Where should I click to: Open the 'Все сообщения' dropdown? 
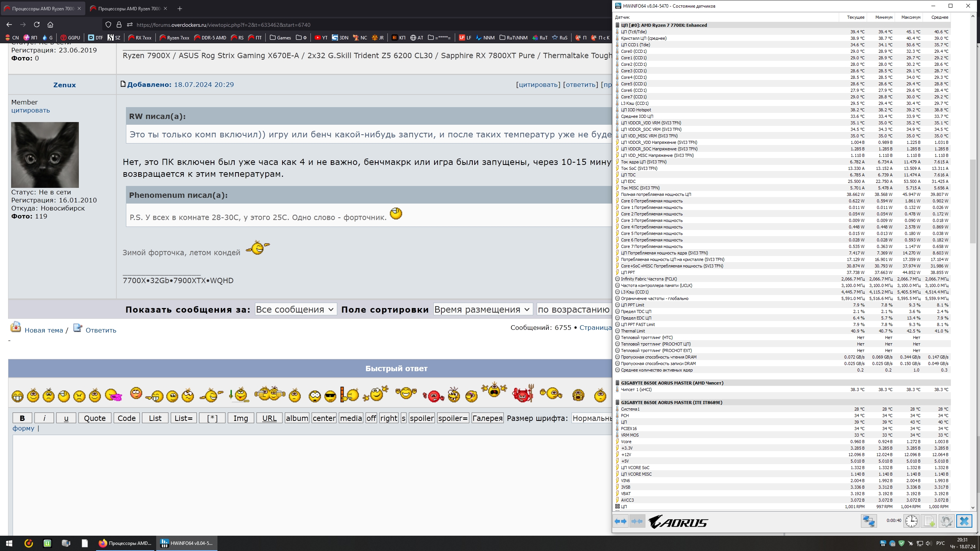(296, 309)
